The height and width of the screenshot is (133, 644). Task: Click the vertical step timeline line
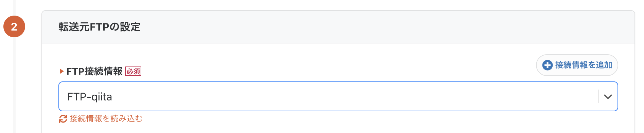(x=14, y=85)
